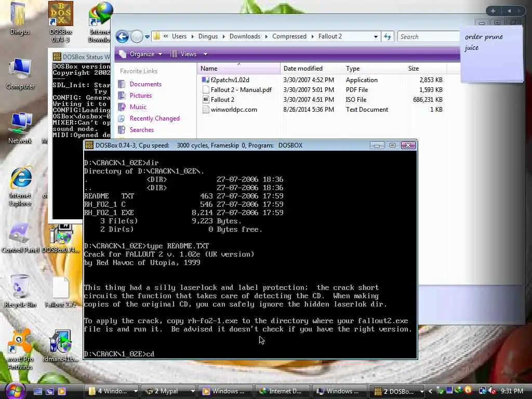The width and height of the screenshot is (532, 399).
Task: Click the Show Desktop quick launch icon
Action: (37, 391)
